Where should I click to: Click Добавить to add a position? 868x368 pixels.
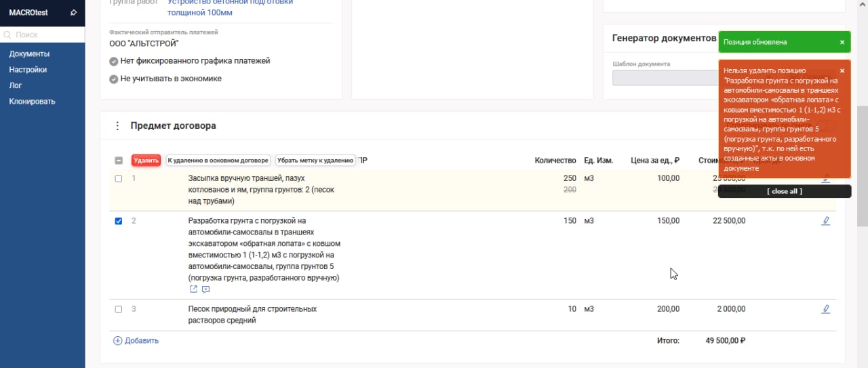136,341
